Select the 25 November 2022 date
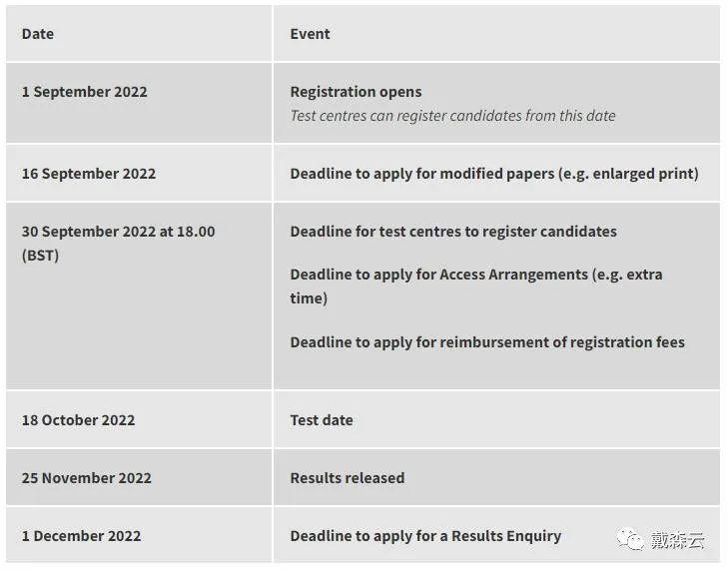The image size is (728, 572). point(87,478)
